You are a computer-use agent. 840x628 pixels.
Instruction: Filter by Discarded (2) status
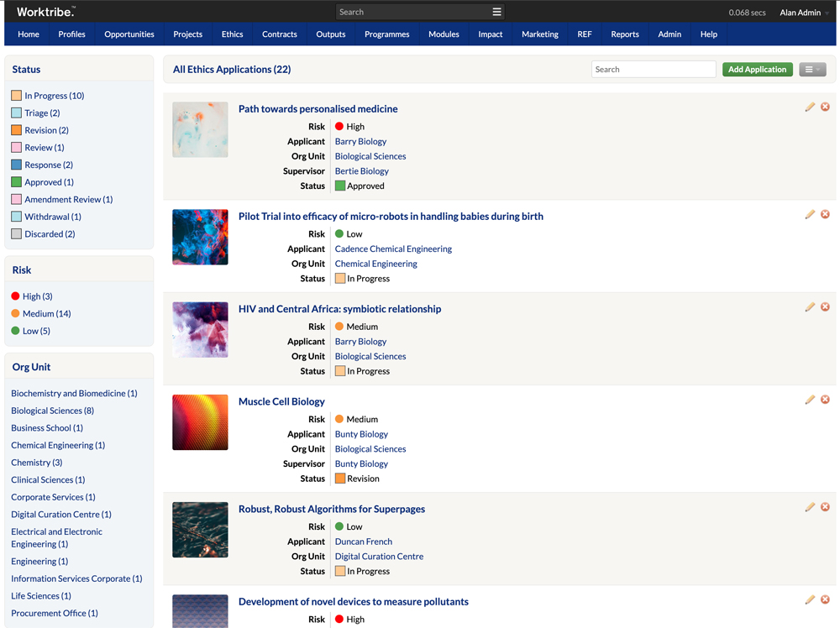50,234
